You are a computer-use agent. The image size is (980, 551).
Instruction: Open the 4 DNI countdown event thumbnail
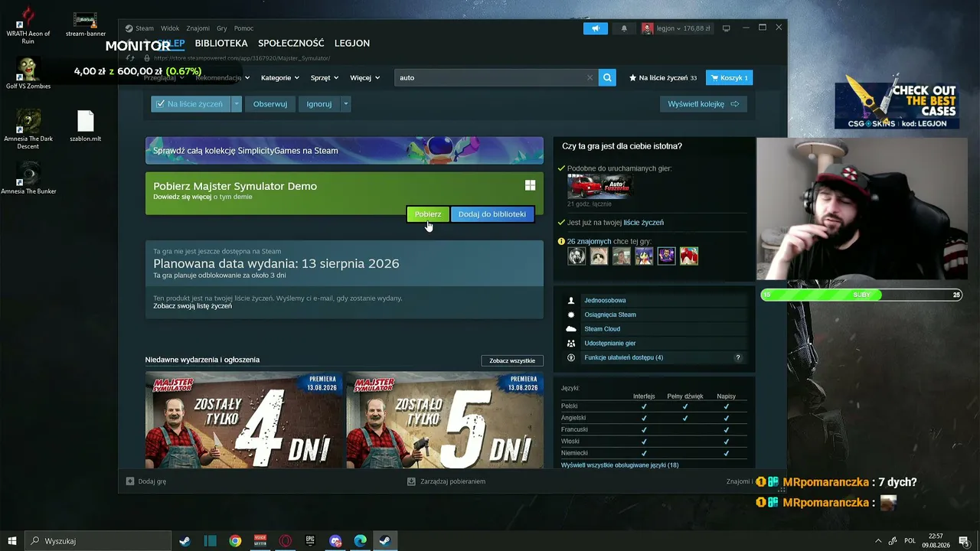245,420
